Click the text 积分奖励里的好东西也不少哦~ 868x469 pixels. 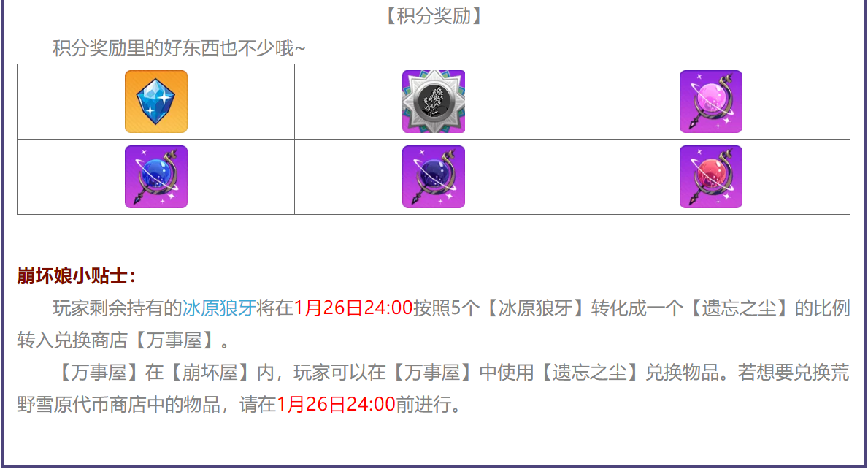tap(179, 48)
